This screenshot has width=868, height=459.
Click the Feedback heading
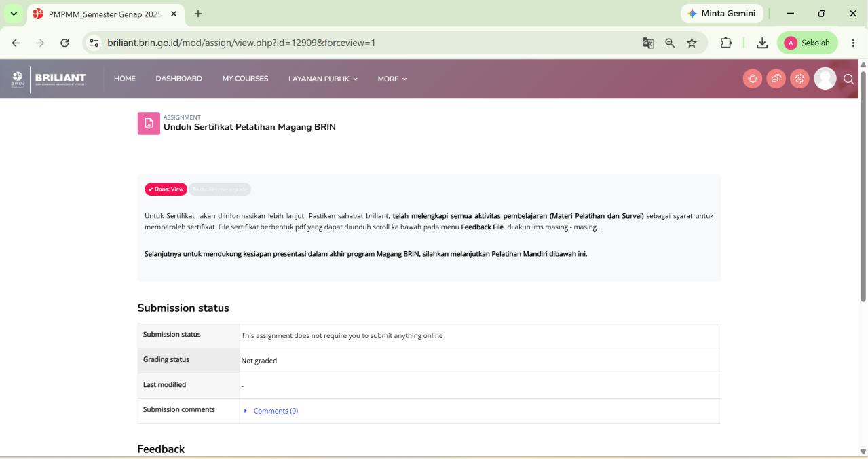161,449
